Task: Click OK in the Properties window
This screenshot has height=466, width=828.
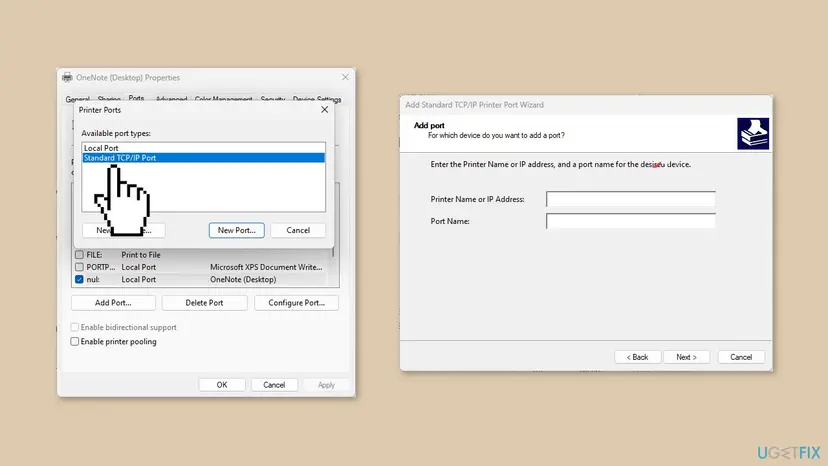Action: [x=222, y=385]
